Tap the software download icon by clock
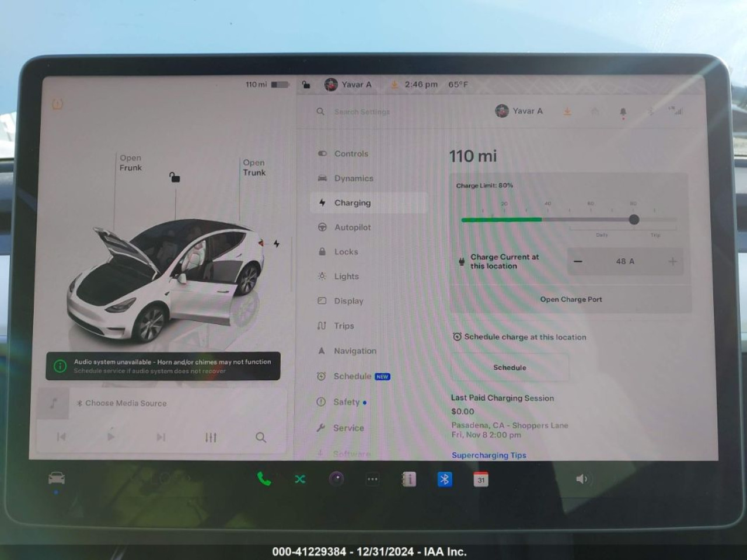 click(395, 85)
